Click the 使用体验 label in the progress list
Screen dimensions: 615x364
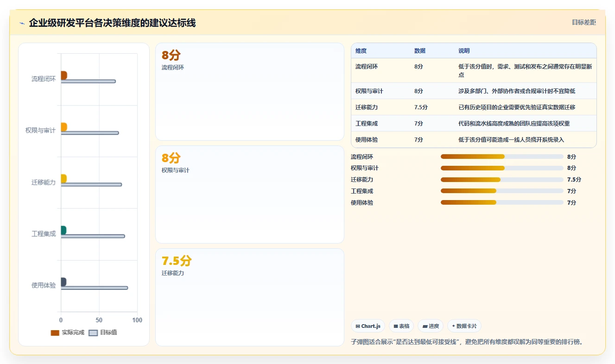pos(362,202)
